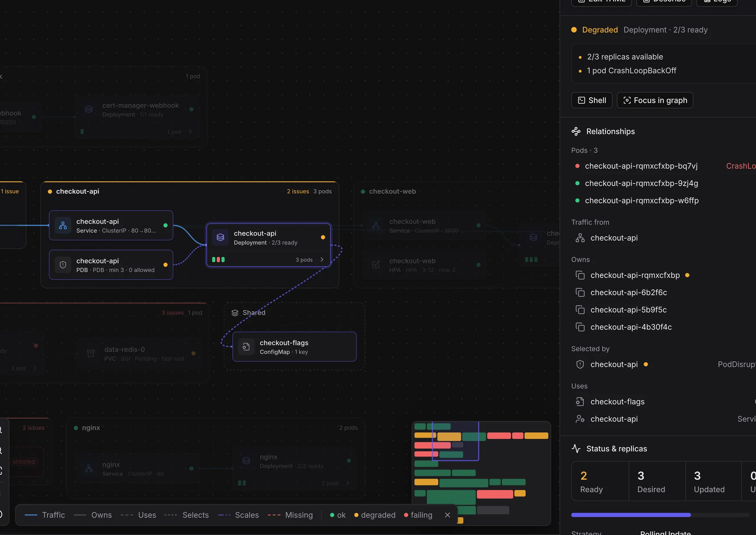Open ReplicaSet checkout-api-5b9f5c
This screenshot has width=756, height=535.
tap(629, 310)
